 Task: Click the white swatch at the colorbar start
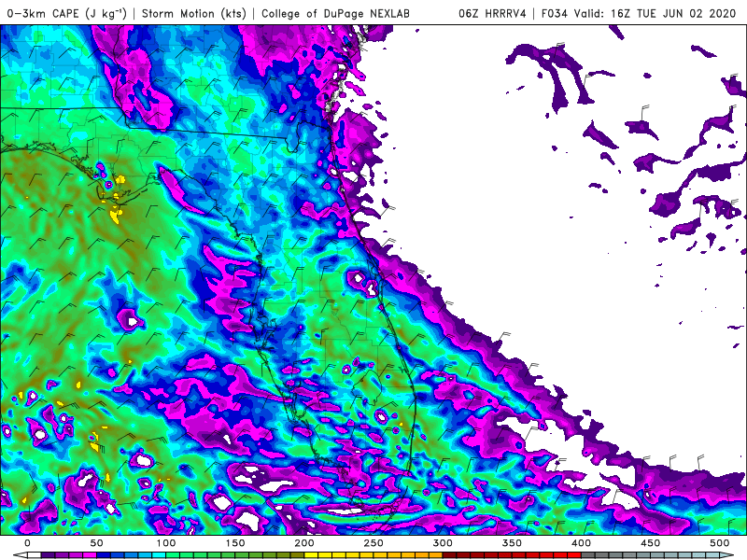(x=34, y=555)
